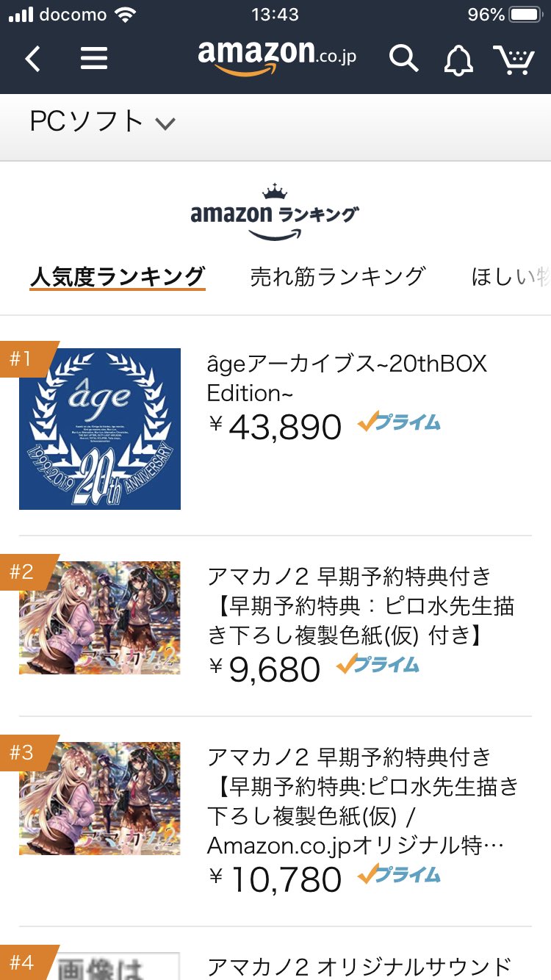Tap the Amazon.co.jp logo
This screenshot has width=551, height=980.
click(x=277, y=56)
